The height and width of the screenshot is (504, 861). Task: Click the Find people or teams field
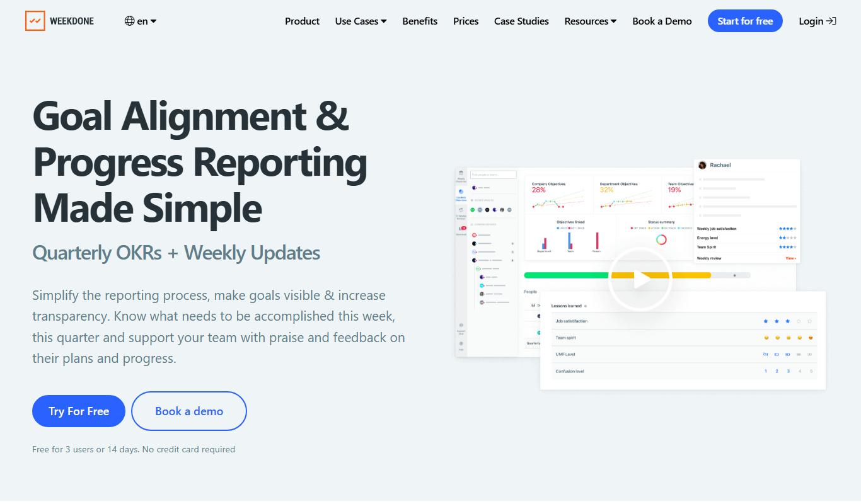coord(493,175)
